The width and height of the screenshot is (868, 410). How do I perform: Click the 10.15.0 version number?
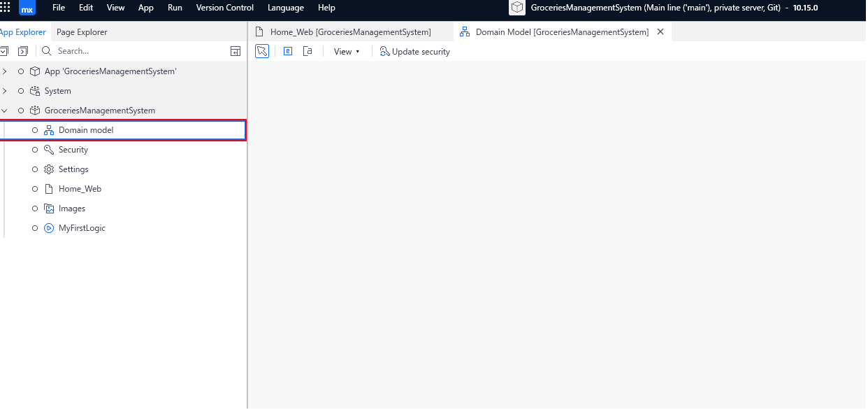pos(805,8)
